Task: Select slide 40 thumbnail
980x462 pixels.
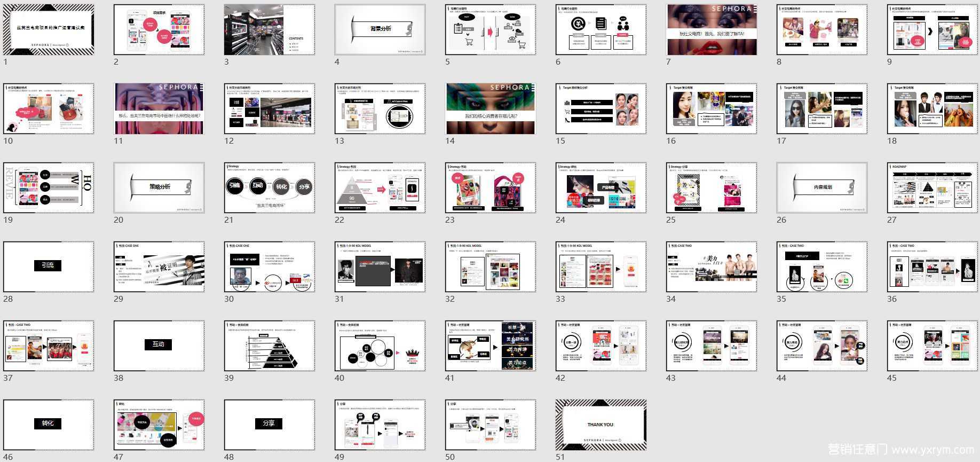Action: click(x=380, y=346)
